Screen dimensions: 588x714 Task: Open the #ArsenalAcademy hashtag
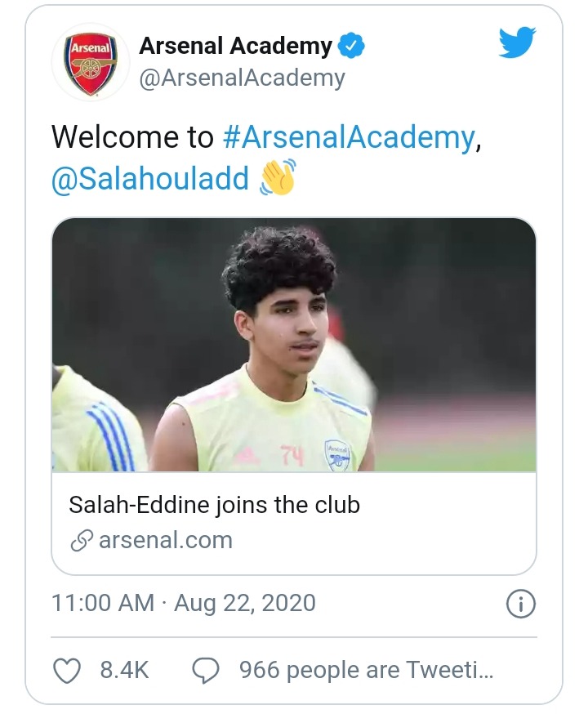(348, 137)
